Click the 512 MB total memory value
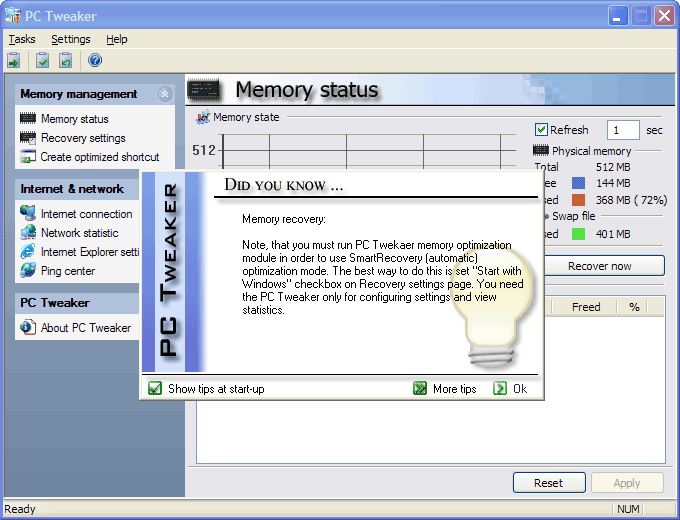Viewport: 680px width, 520px height. pyautogui.click(x=613, y=167)
